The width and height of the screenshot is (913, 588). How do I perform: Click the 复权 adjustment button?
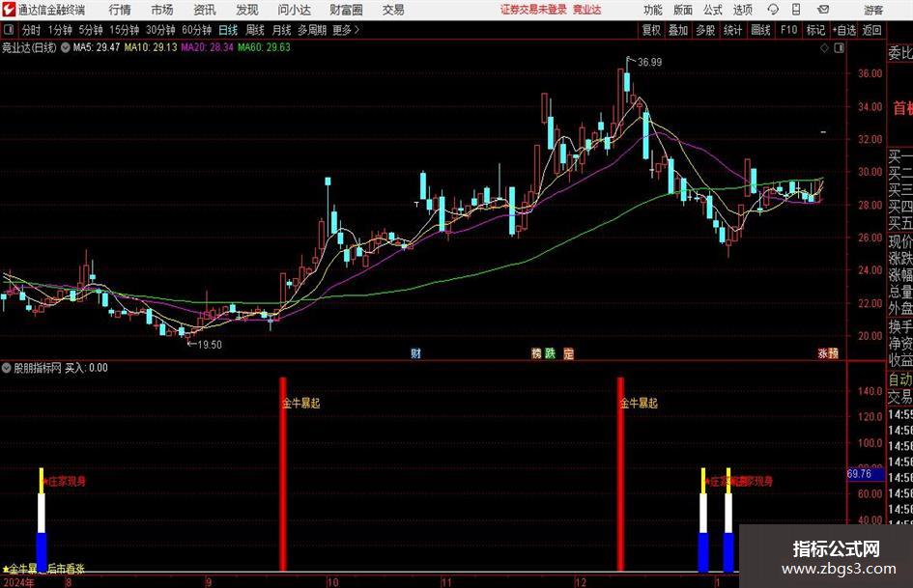click(x=651, y=30)
